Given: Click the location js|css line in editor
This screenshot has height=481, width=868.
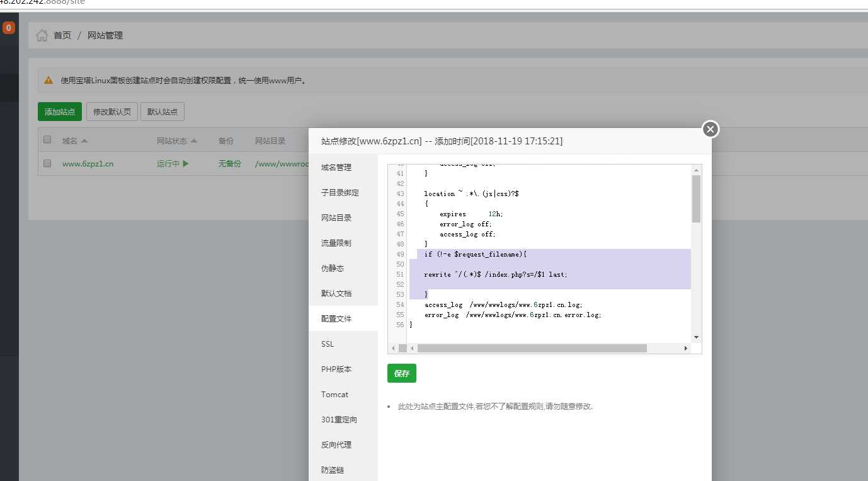Looking at the screenshot, I should 471,194.
